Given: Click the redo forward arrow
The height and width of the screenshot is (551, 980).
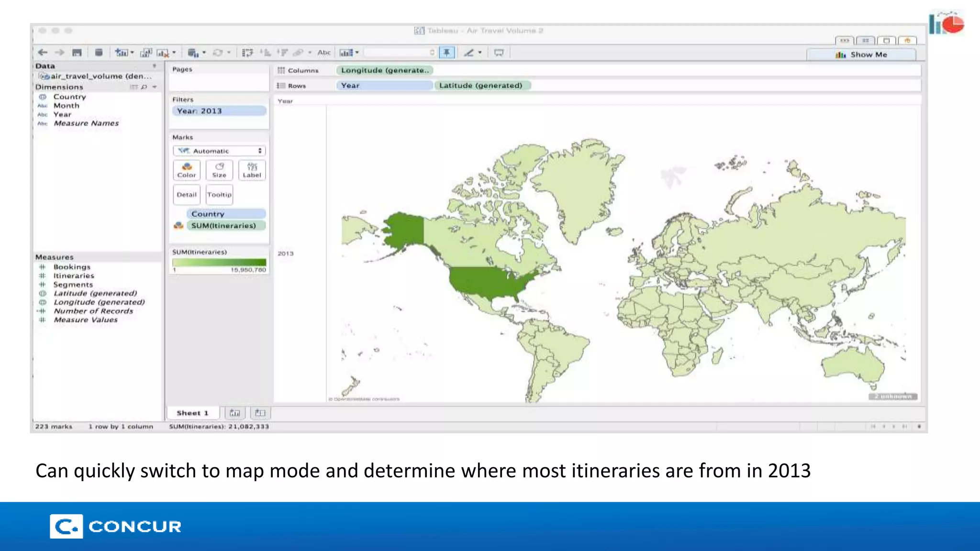Looking at the screenshot, I should pyautogui.click(x=59, y=53).
